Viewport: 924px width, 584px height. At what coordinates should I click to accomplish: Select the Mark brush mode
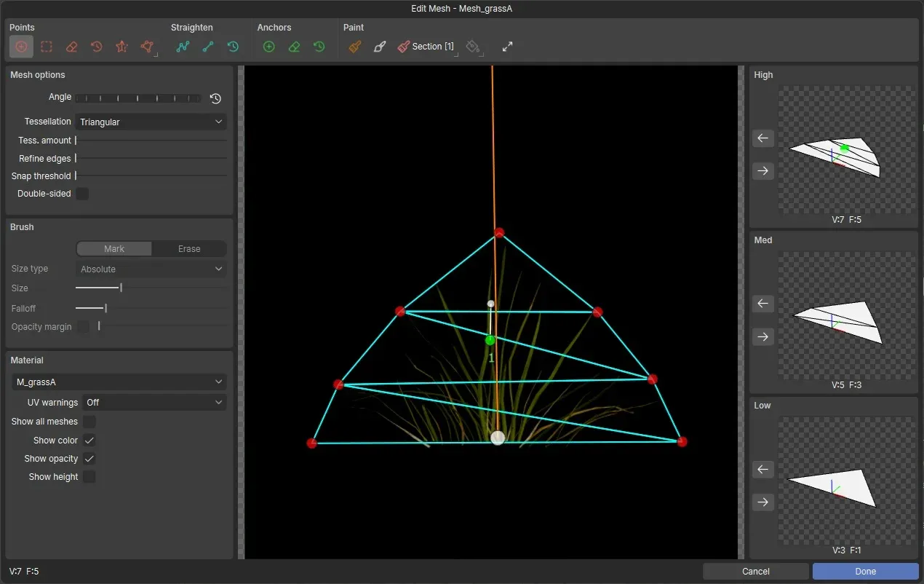114,249
